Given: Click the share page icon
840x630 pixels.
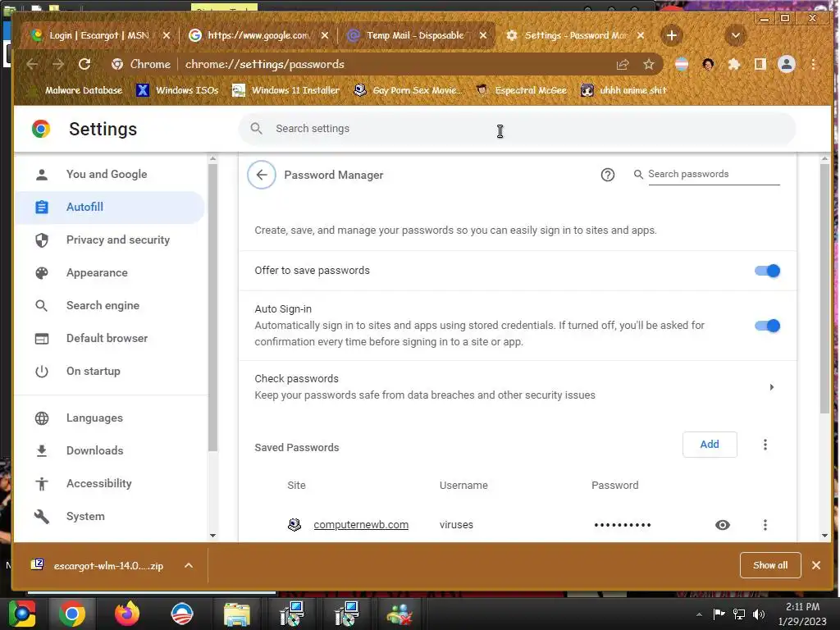Looking at the screenshot, I should coord(623,64).
